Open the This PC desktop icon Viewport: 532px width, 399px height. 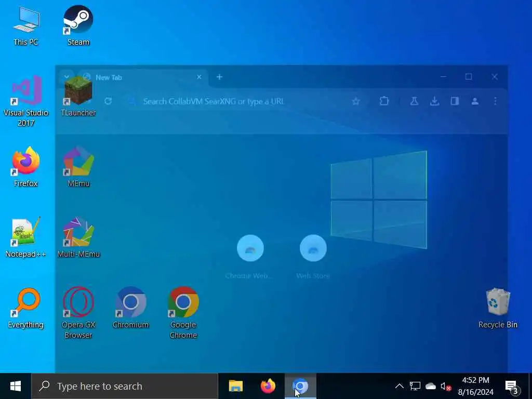tap(26, 26)
